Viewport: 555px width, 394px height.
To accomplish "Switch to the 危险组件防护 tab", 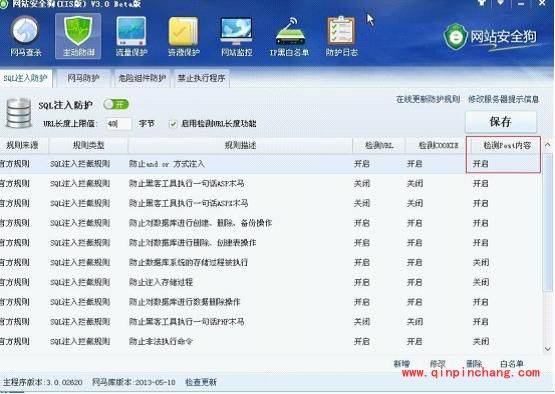I will pyautogui.click(x=142, y=78).
